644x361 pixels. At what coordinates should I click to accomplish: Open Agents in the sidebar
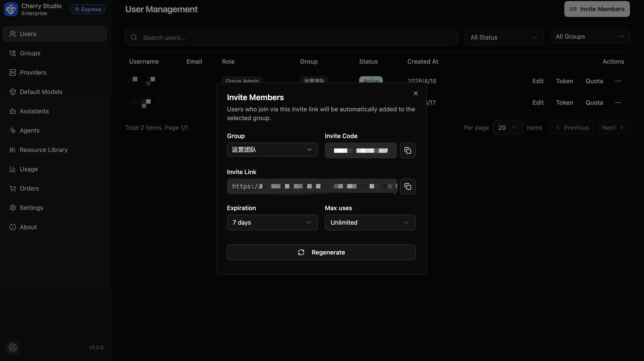coord(54,130)
